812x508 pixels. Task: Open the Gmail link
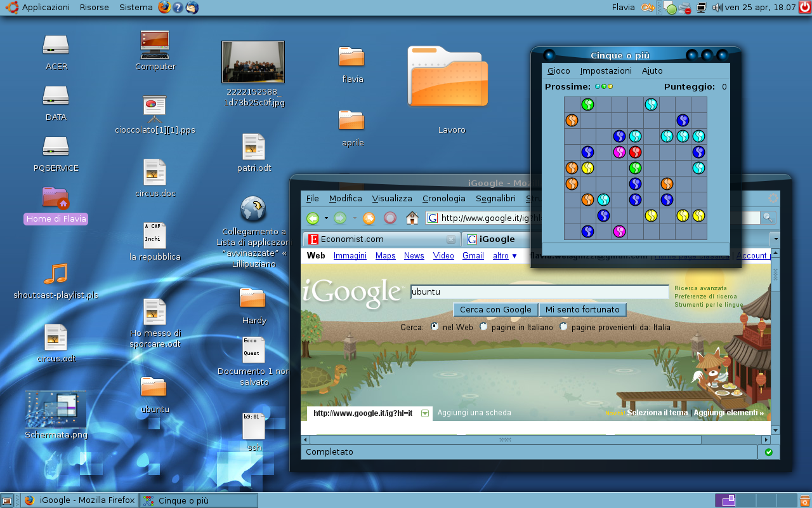(473, 256)
